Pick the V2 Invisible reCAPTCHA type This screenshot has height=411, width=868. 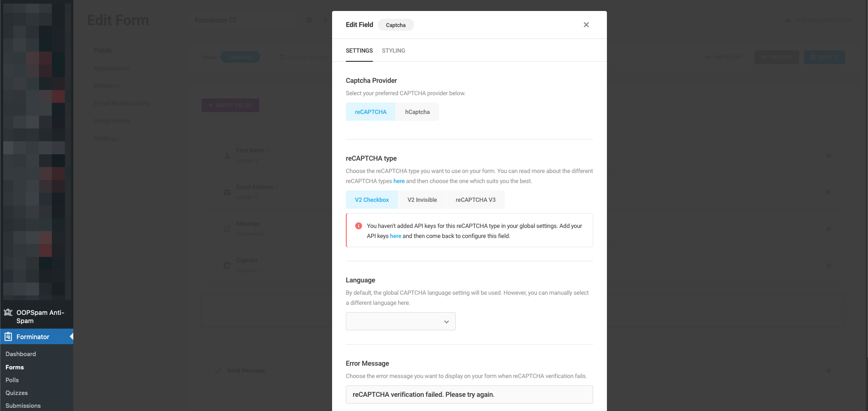422,200
